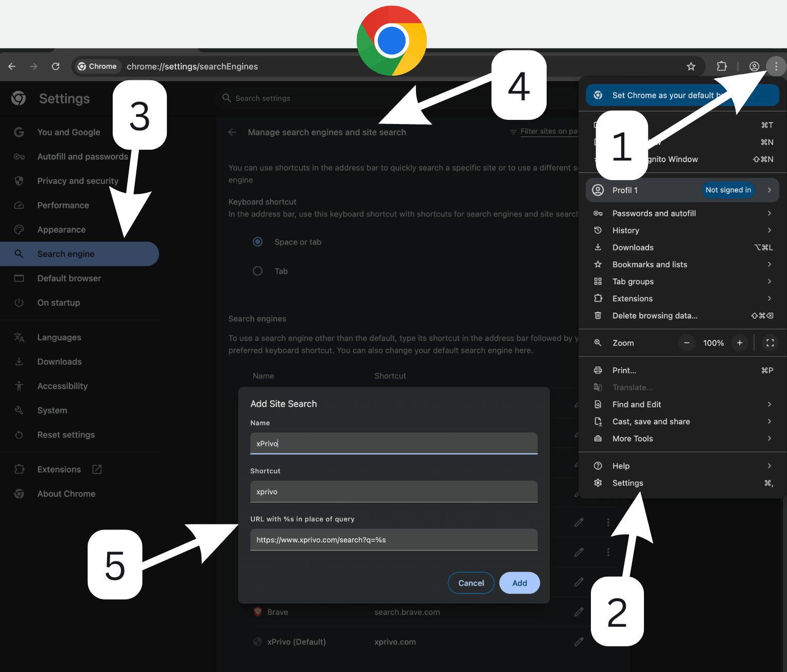Screen dimensions: 787x672
Task: Go back from Manage search engines page
Action: [x=233, y=132]
